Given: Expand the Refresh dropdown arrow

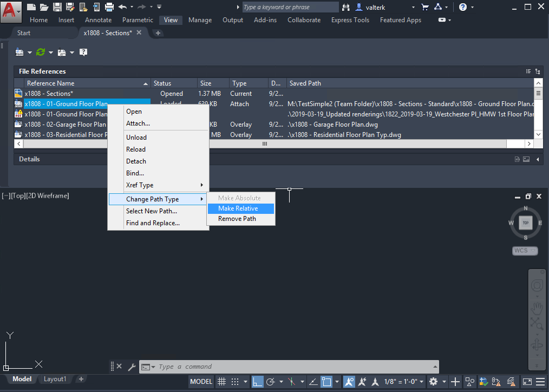Looking at the screenshot, I should tap(51, 53).
